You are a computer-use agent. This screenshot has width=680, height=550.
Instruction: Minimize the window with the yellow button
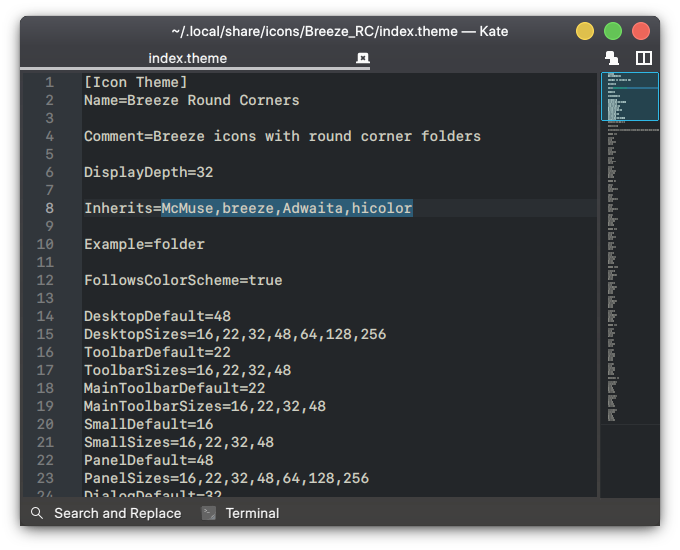point(585,31)
